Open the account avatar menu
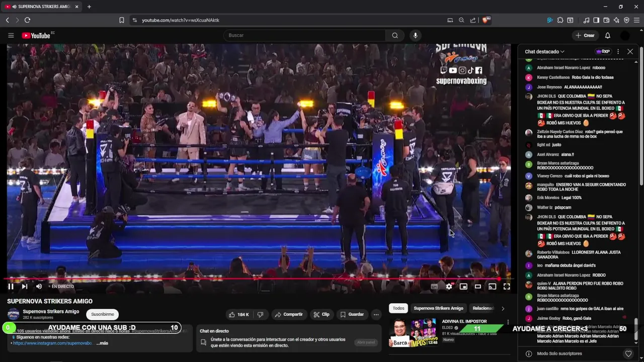 tap(625, 35)
